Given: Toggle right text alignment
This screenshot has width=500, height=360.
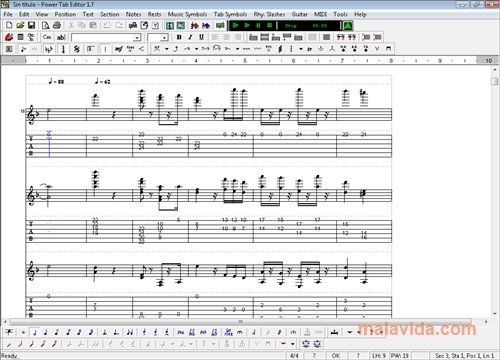Looking at the screenshot, I should click(x=237, y=37).
